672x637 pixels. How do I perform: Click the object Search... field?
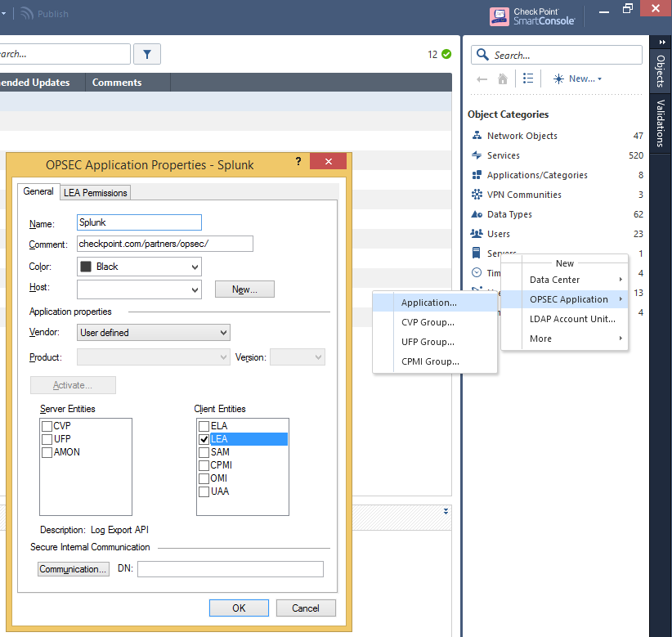tap(557, 55)
